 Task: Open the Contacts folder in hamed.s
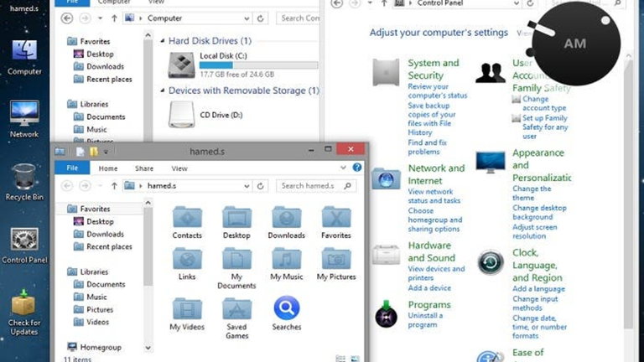pos(187,217)
